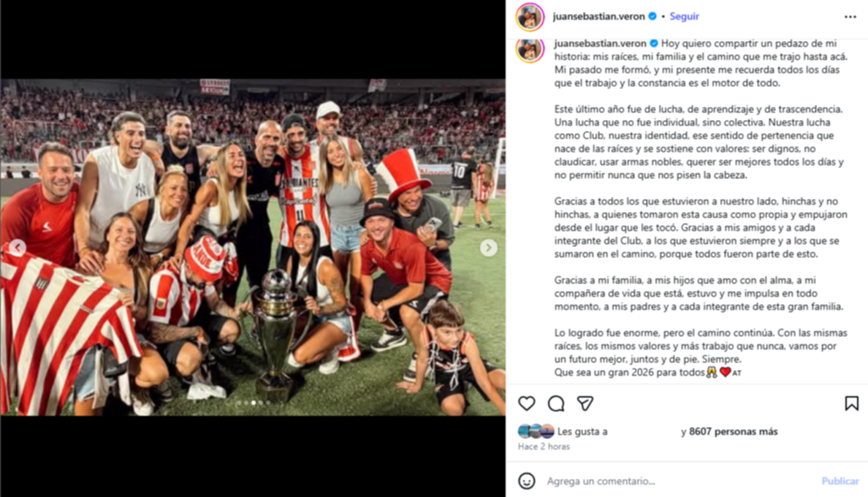Open the caption author's avatar
The height and width of the screenshot is (497, 868).
point(530,49)
